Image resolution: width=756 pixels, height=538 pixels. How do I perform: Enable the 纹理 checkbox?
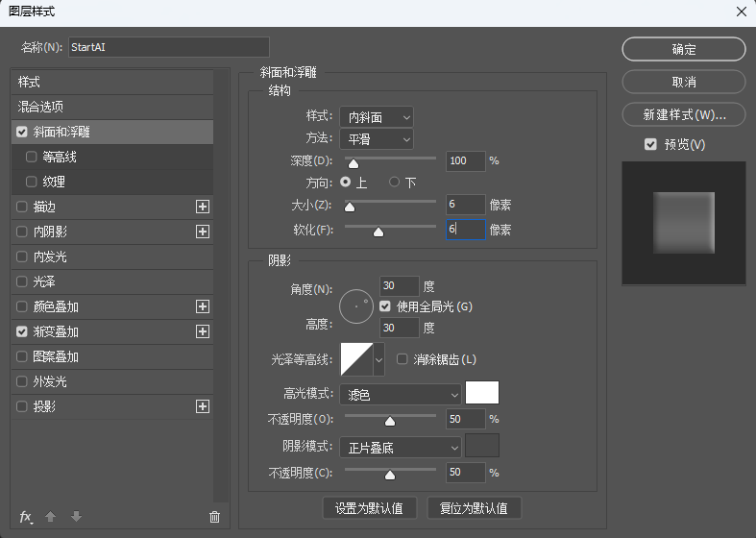[32, 182]
